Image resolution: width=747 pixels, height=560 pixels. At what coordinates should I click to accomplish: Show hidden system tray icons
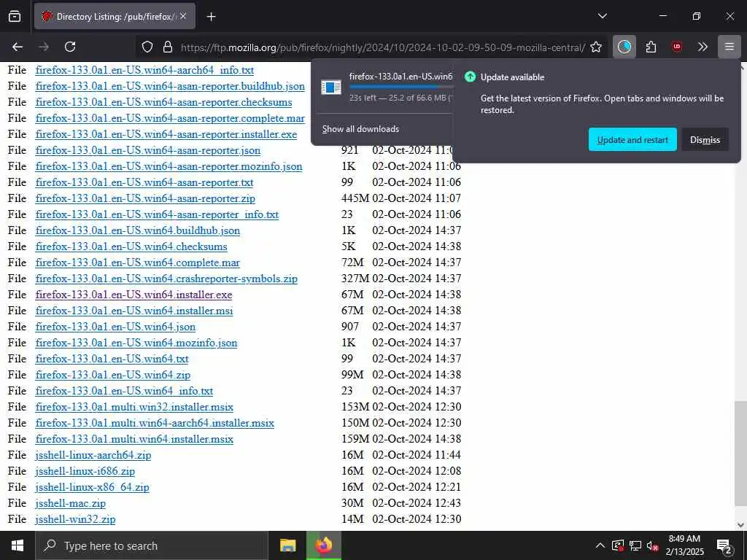click(x=600, y=545)
